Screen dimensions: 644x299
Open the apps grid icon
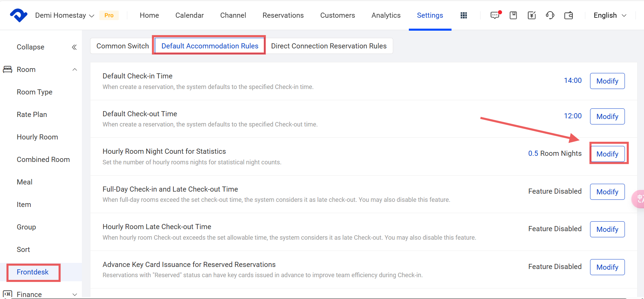click(x=463, y=15)
